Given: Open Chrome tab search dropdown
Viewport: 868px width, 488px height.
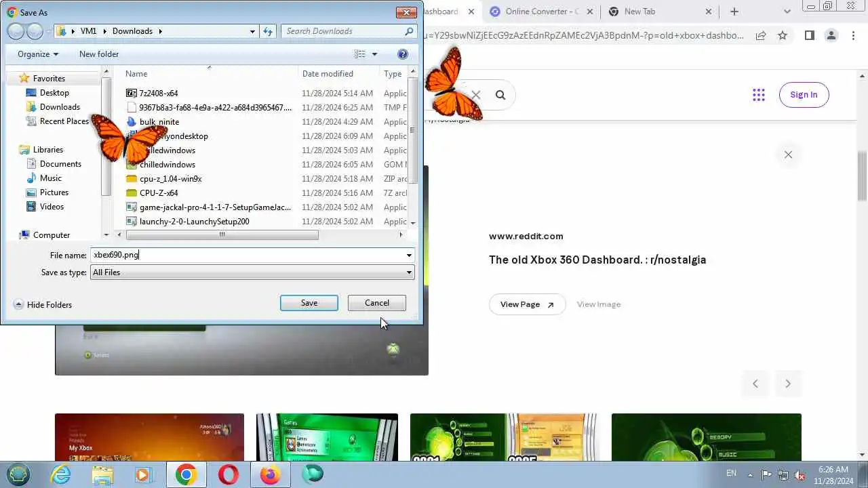Looking at the screenshot, I should coord(787,12).
